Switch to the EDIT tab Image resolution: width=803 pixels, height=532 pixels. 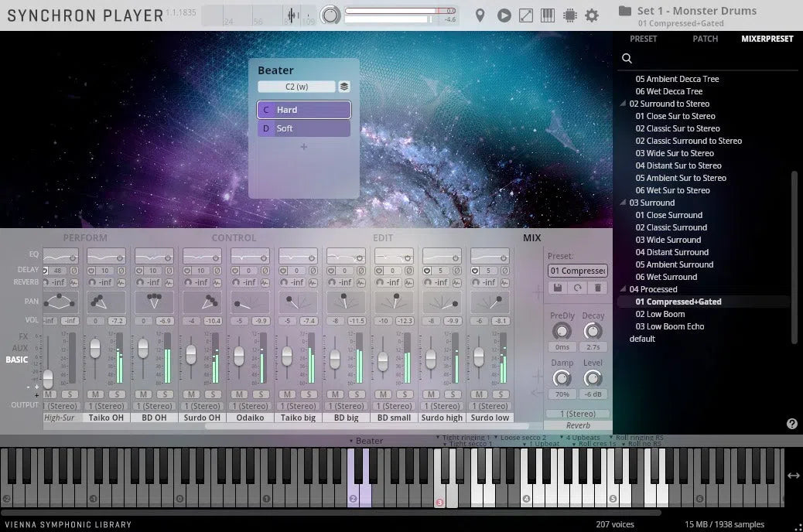[x=383, y=238]
